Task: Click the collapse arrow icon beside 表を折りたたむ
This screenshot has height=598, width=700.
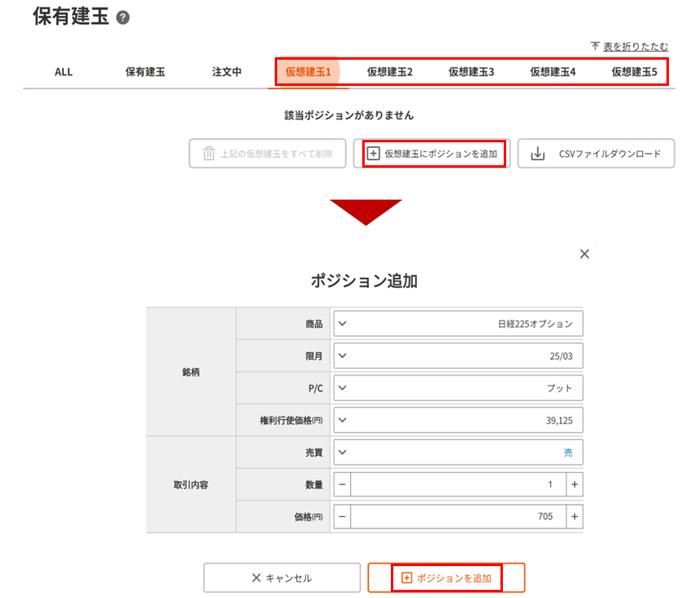Action: click(595, 46)
